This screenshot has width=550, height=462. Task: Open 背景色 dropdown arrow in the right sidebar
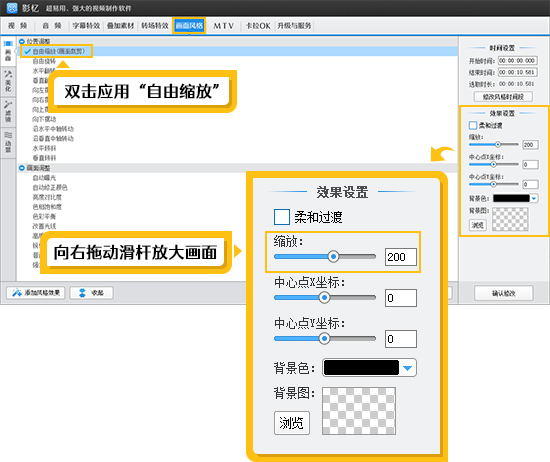coord(534,199)
